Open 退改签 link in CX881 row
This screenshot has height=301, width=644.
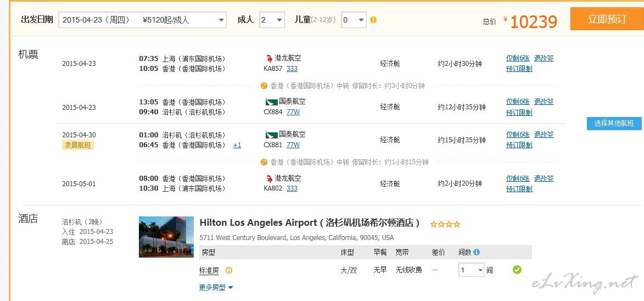[x=544, y=134]
